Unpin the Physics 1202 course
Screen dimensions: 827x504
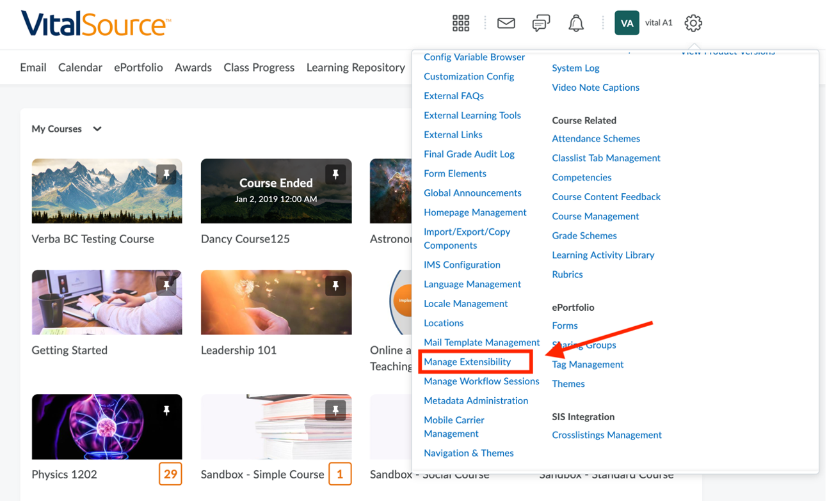pyautogui.click(x=166, y=410)
